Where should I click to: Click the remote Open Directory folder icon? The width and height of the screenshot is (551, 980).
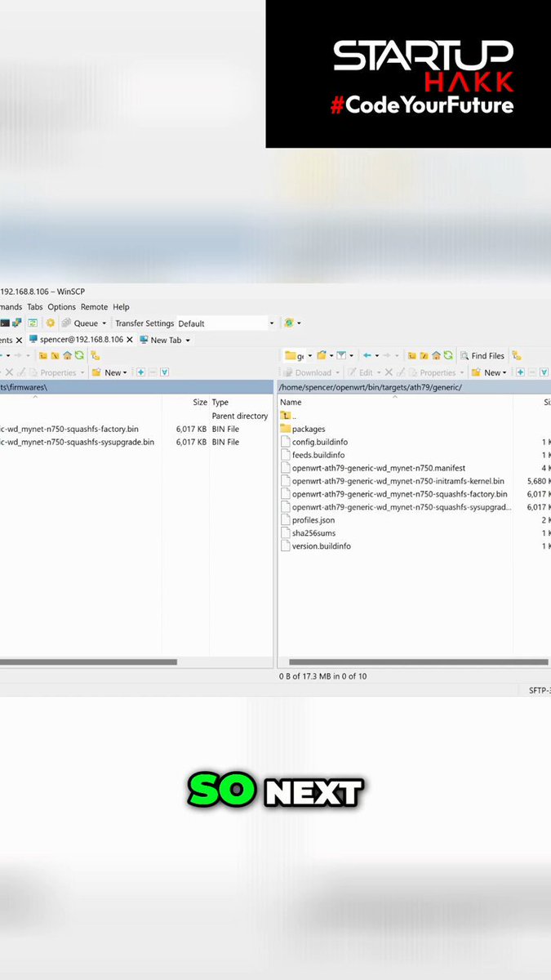click(x=322, y=356)
